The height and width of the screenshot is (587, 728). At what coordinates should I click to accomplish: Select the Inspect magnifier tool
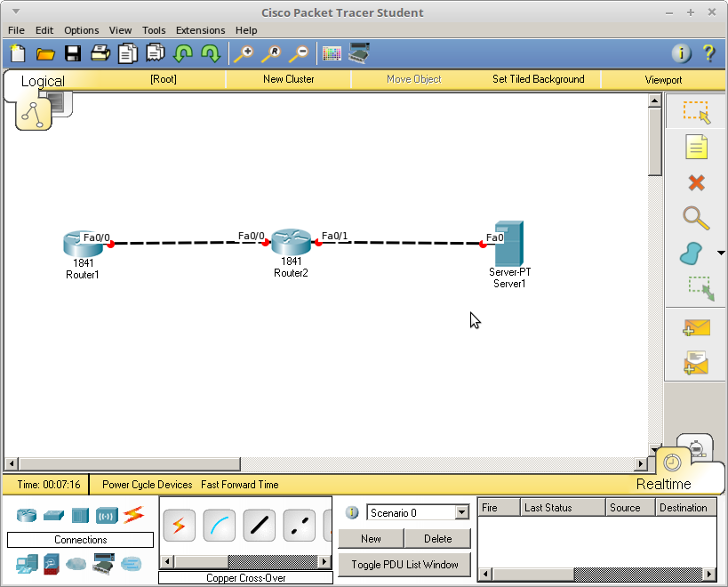[x=696, y=218]
